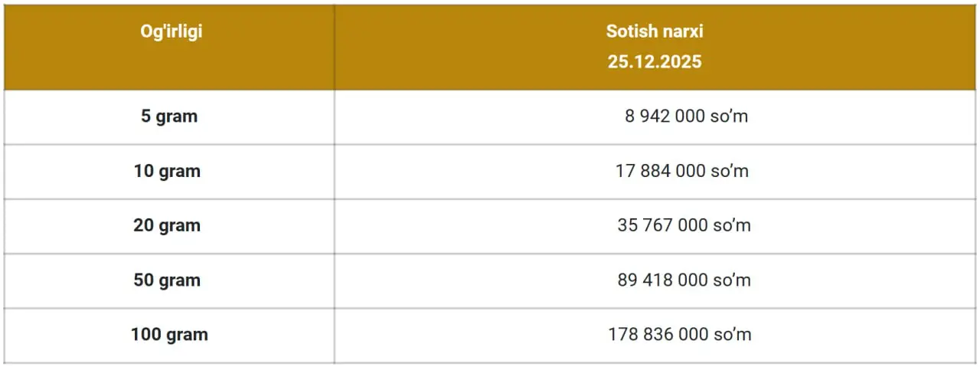Click the so'm label in 20 gram row
Viewport: 980px width, 367px height.
pyautogui.click(x=731, y=226)
